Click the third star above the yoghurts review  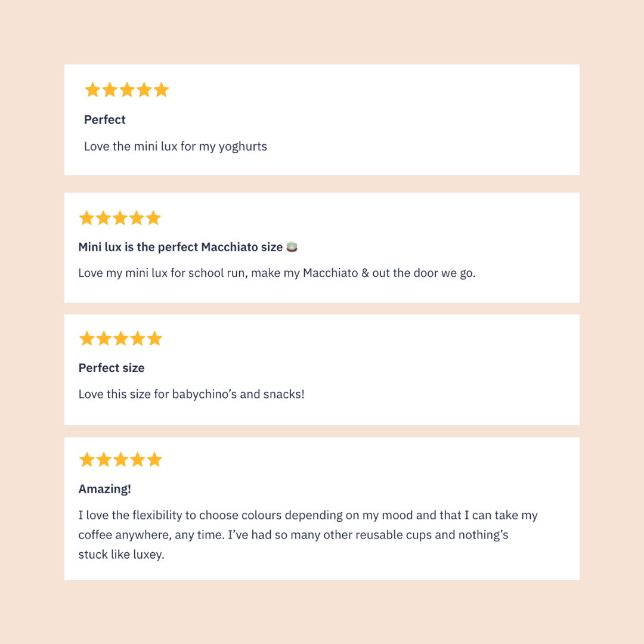pos(127,91)
